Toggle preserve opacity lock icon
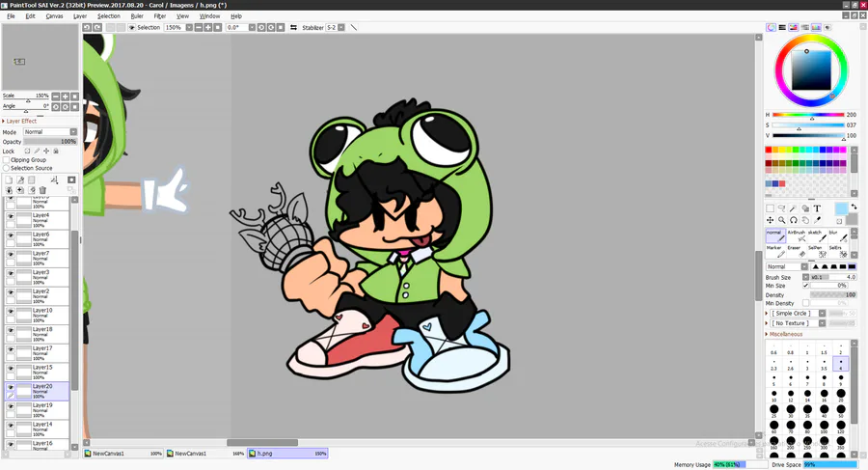This screenshot has width=868, height=470. coord(27,151)
